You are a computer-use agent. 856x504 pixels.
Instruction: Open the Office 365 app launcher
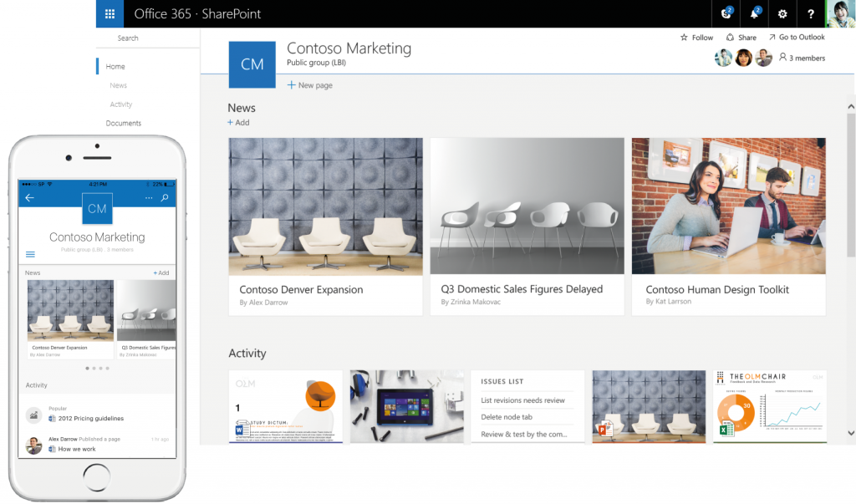click(x=110, y=13)
